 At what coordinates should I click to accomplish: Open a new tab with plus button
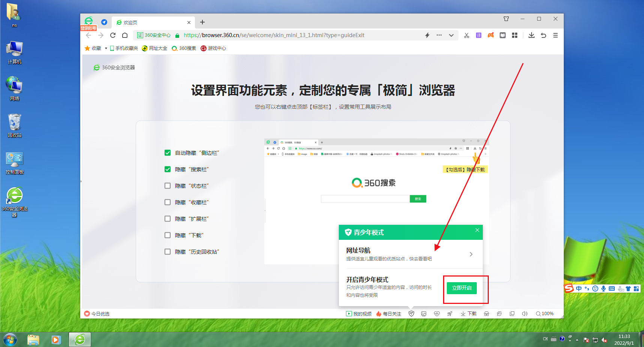202,22
